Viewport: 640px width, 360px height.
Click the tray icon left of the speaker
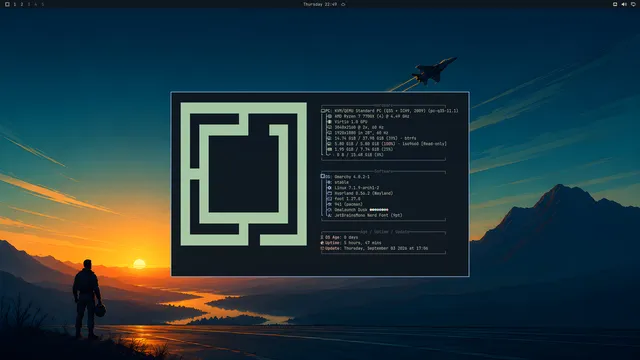tap(615, 4)
